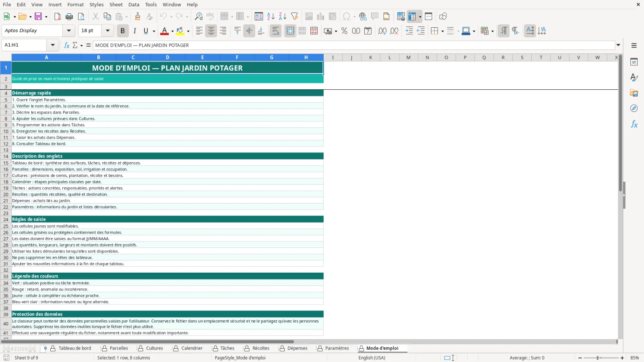Open Find & Replace icon
The width and height of the screenshot is (644, 362).
pyautogui.click(x=198, y=16)
